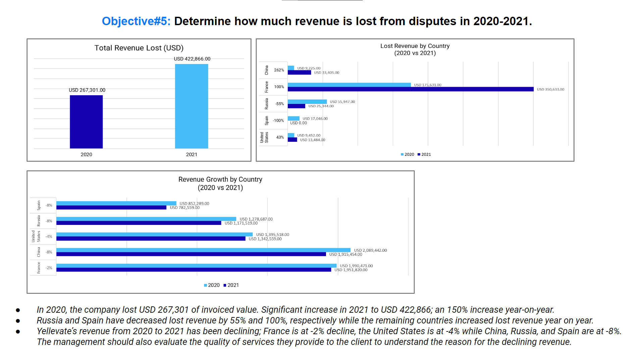Click the China 2020 revenue bar of USD 2,089,442
This screenshot has width=644, height=362.
pos(203,250)
